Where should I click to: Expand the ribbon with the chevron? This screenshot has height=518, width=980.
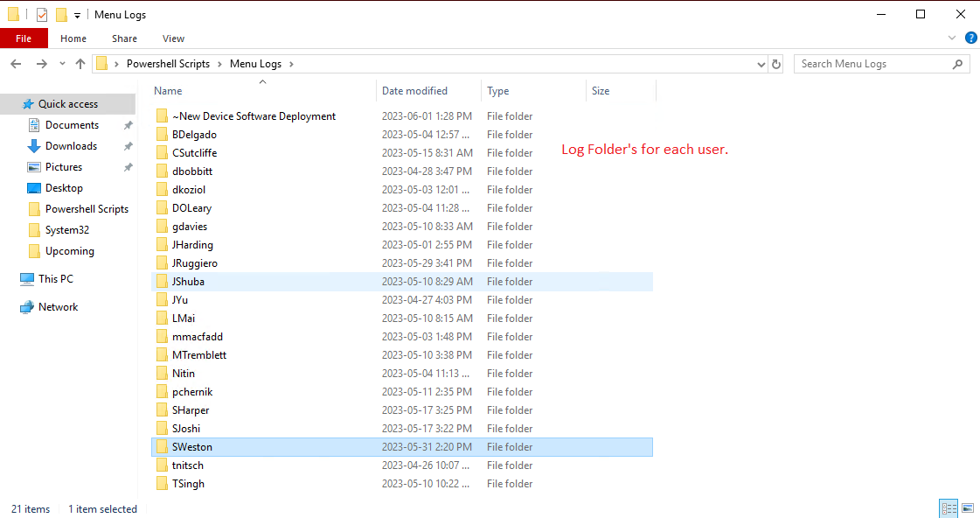(x=952, y=38)
